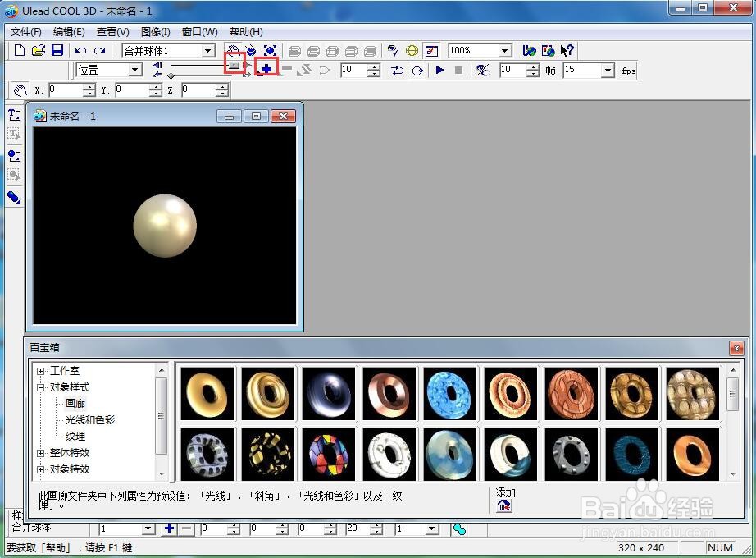Save the project with the floppy disk icon
Screen dimensions: 756x558
point(57,50)
